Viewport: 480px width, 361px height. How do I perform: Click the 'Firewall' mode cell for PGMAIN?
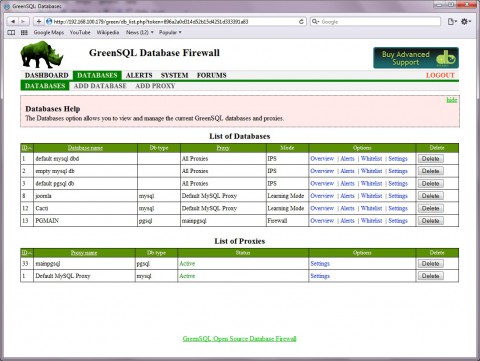tap(287, 221)
